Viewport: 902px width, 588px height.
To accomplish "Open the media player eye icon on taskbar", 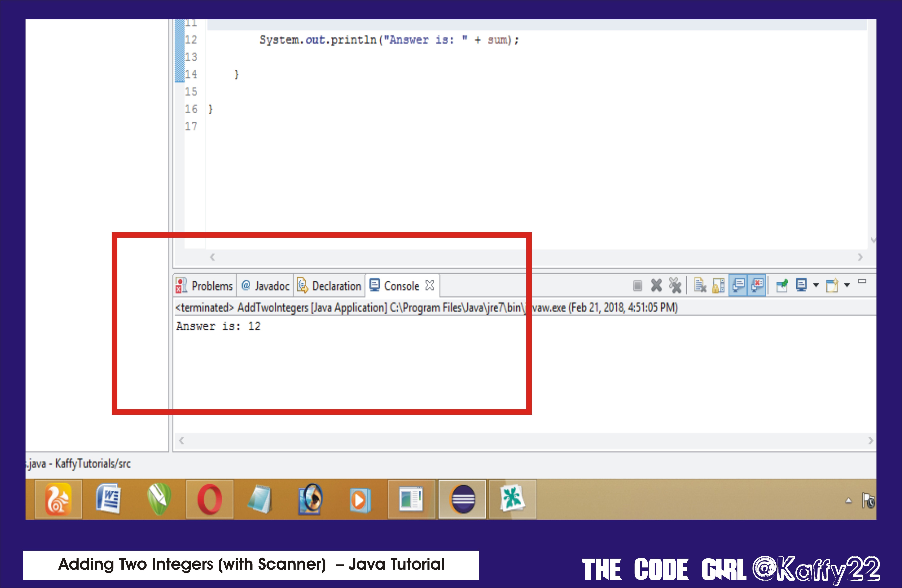I will coord(310,499).
